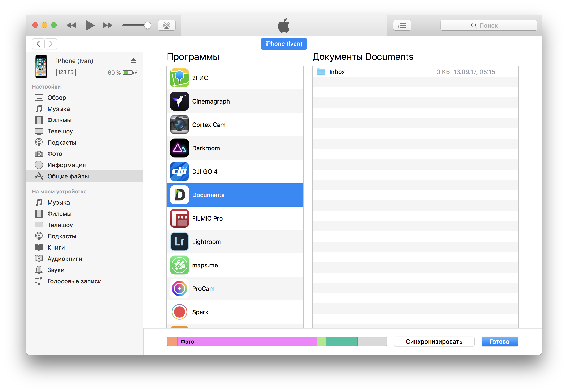Screen dimensions: 568x392
Task: Select the Cortex Cam app icon
Action: point(179,125)
